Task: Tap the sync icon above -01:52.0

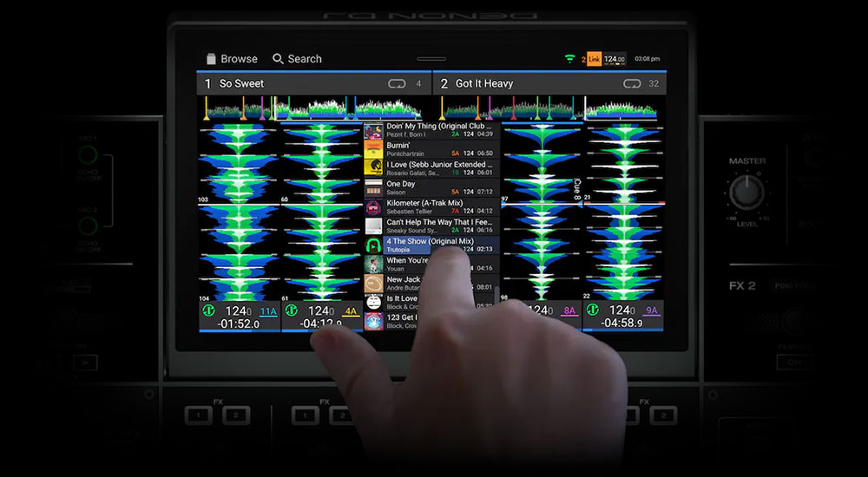Action: click(x=209, y=310)
